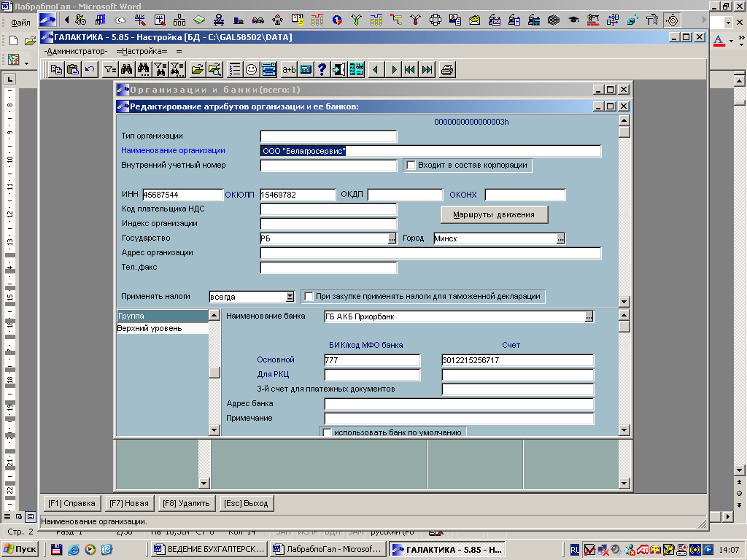The width and height of the screenshot is (747, 560).
Task: Click the a+b formula icon
Action: [x=289, y=69]
